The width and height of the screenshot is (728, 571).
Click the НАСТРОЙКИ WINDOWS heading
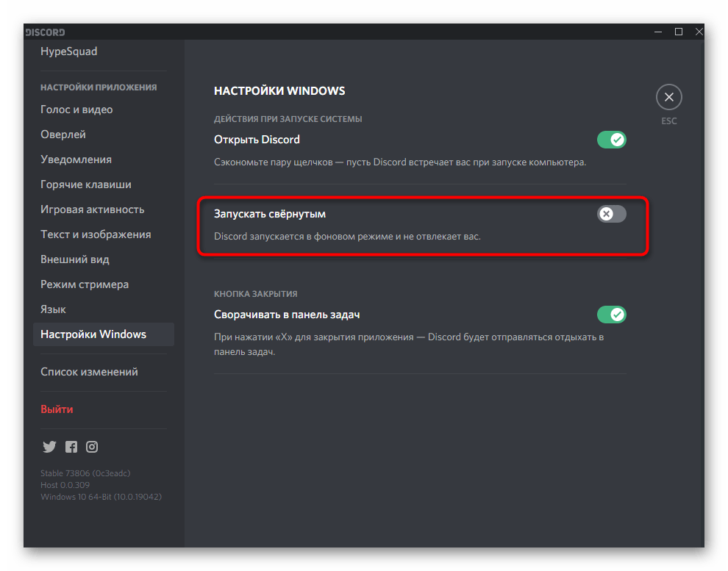coord(279,91)
